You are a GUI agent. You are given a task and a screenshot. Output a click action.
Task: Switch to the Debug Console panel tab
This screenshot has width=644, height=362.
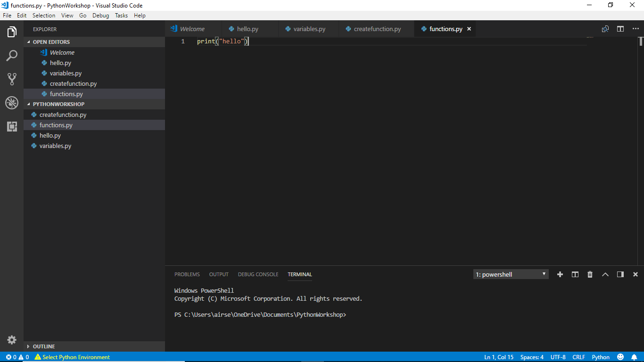[258, 274]
